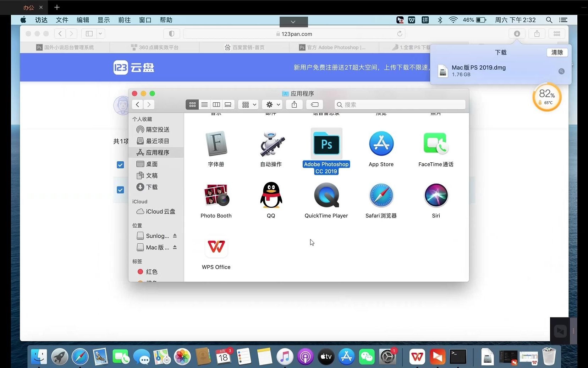Open the 窗口 menu in menu bar
Image resolution: width=588 pixels, height=368 pixels.
point(145,20)
